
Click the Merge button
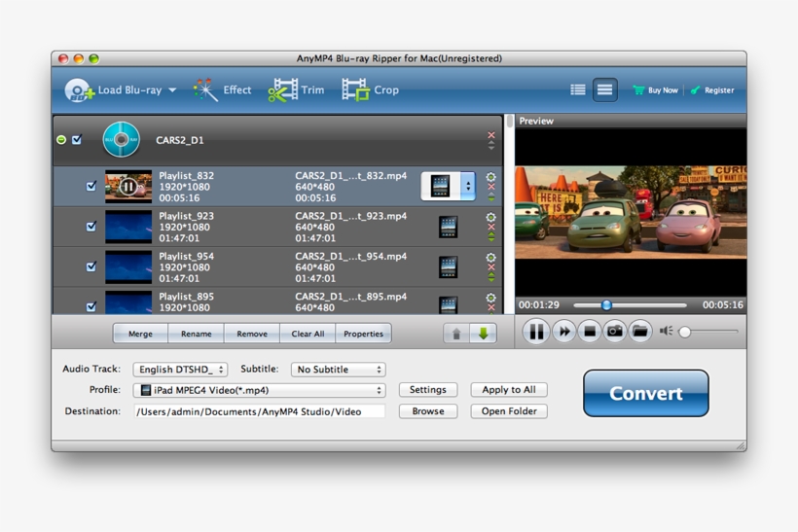click(140, 334)
